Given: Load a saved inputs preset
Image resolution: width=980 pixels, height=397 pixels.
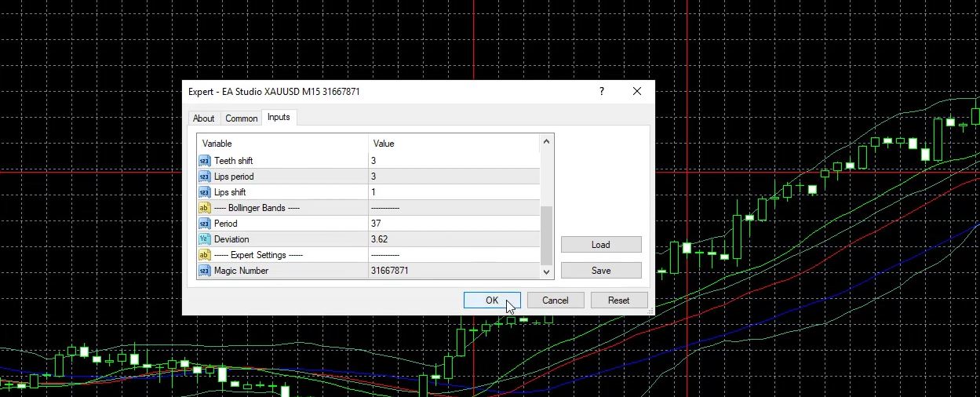Looking at the screenshot, I should pos(600,245).
